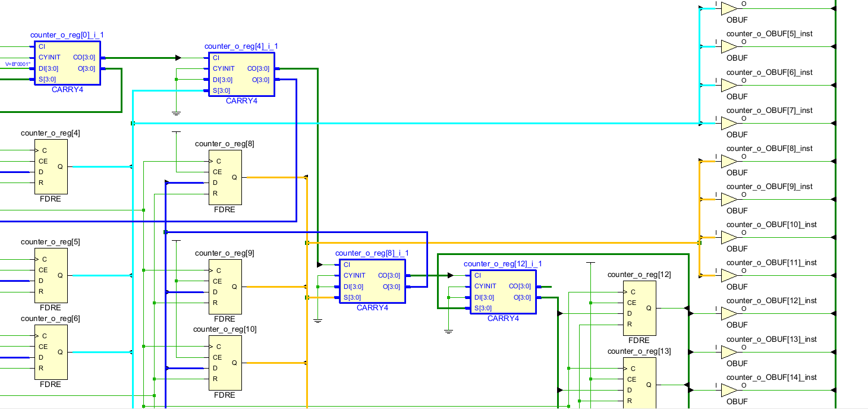The height and width of the screenshot is (409, 868).
Task: Select the counter_o_OBUF[9]_inst buffer triangle
Action: coord(728,199)
